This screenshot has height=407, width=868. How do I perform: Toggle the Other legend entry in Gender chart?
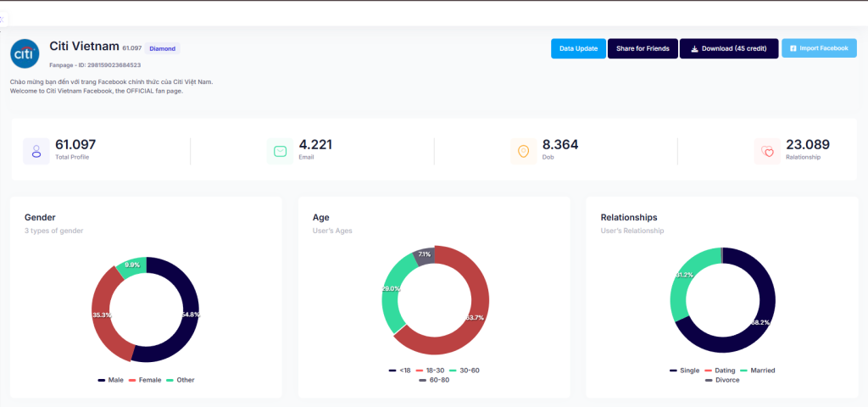(x=180, y=380)
